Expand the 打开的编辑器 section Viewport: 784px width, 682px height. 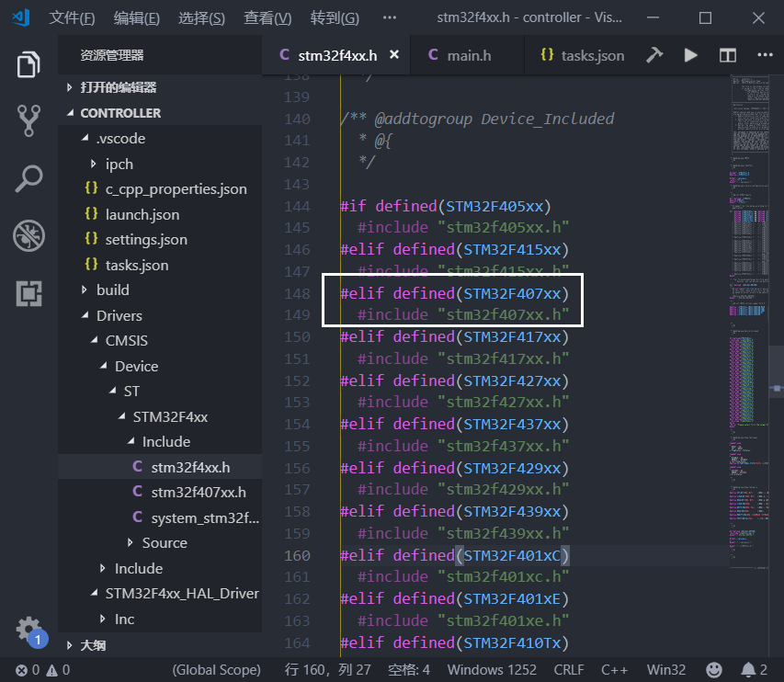pyautogui.click(x=118, y=87)
